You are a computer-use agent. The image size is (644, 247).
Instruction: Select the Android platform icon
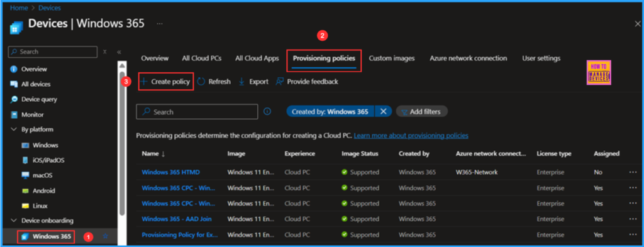[25, 191]
